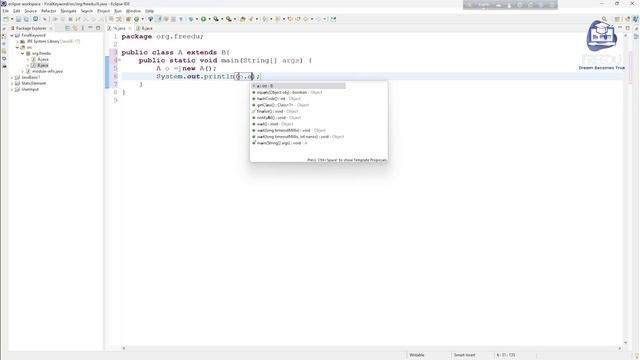
Task: Click the Collapse All icon in Package Explorer
Action: [x=68, y=28]
